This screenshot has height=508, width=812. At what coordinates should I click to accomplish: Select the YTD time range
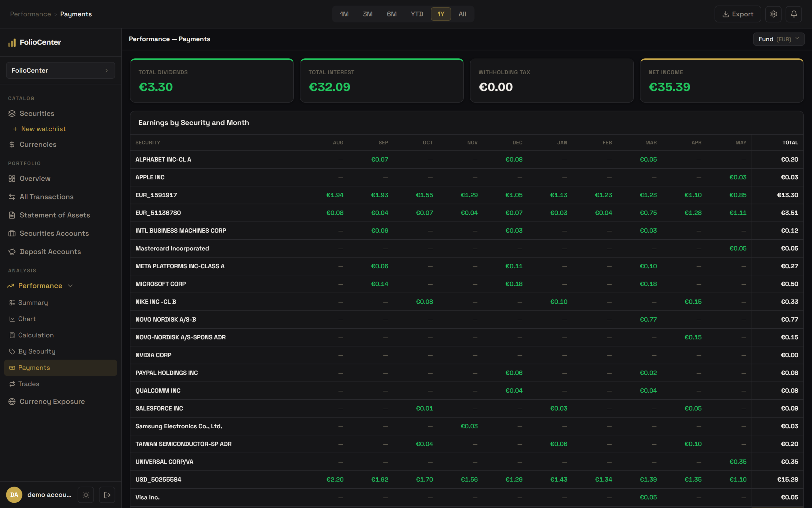click(x=417, y=14)
